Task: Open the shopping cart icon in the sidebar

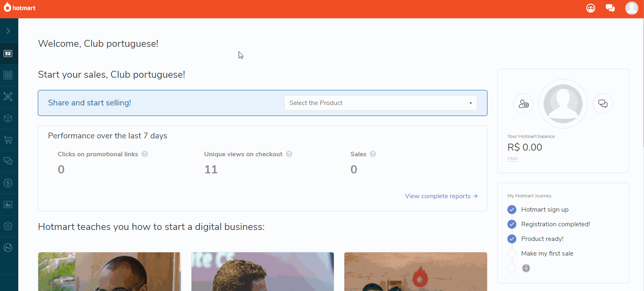Action: tap(8, 140)
